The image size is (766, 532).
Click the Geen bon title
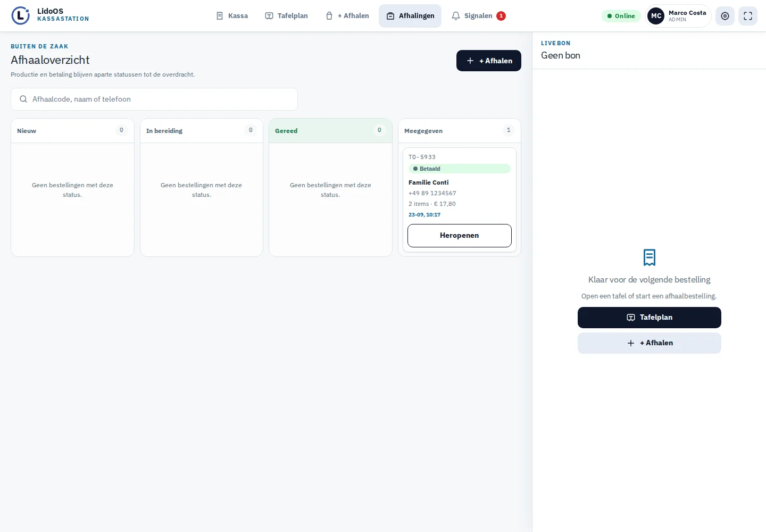561,55
